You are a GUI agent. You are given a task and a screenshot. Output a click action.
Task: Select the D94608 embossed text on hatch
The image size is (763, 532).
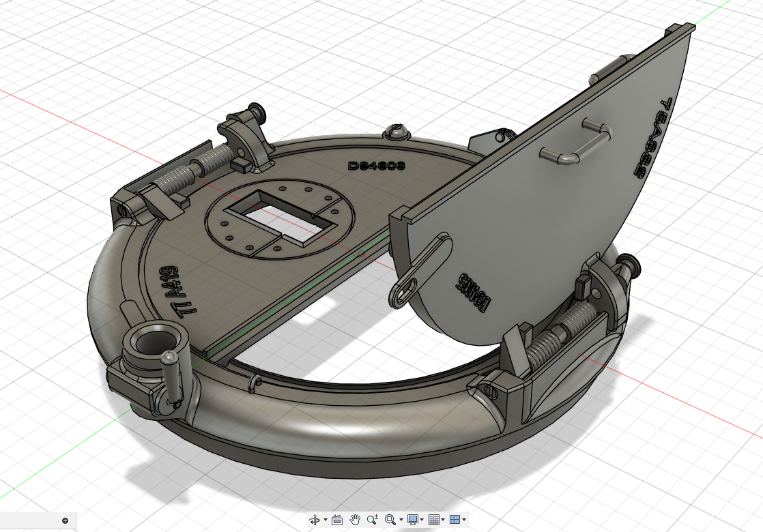(x=377, y=166)
